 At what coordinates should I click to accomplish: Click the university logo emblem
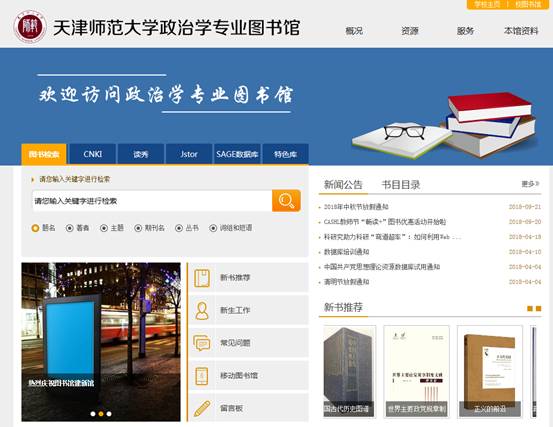[30, 26]
